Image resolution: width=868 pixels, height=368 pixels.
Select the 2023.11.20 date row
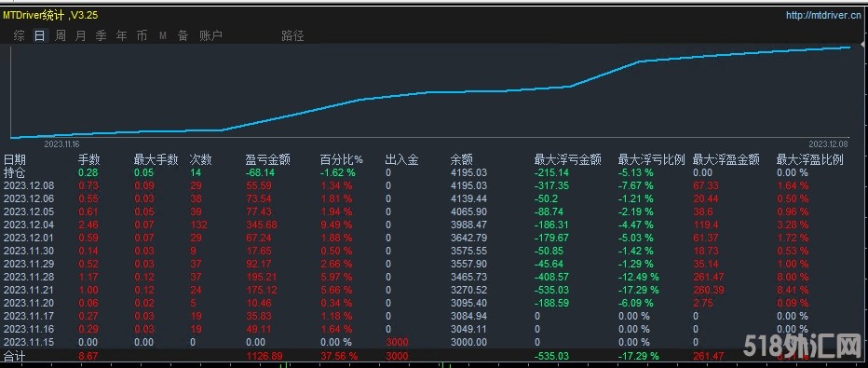coord(29,304)
